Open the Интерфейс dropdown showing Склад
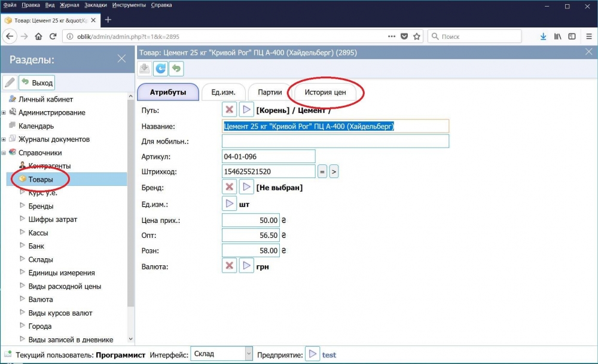The width and height of the screenshot is (598, 364). 222,354
